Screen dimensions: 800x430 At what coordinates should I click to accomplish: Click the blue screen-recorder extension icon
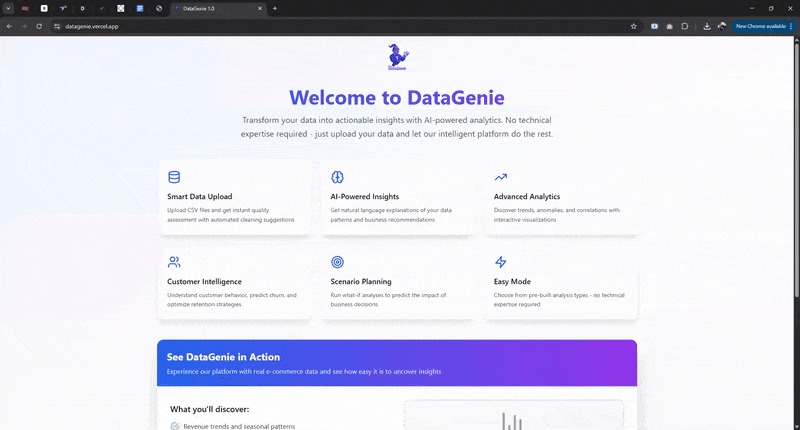654,26
